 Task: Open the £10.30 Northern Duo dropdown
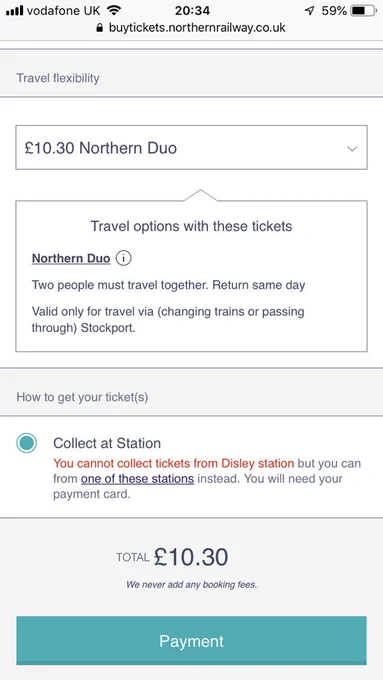[x=191, y=147]
